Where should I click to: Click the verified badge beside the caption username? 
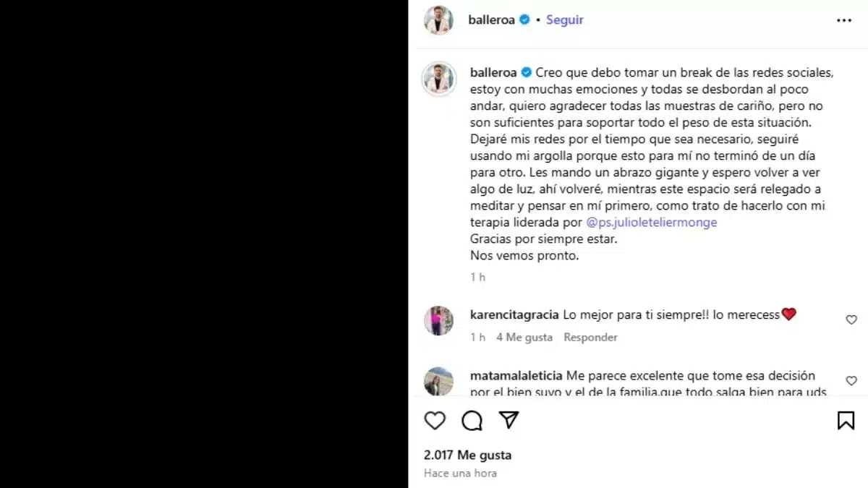click(x=526, y=72)
